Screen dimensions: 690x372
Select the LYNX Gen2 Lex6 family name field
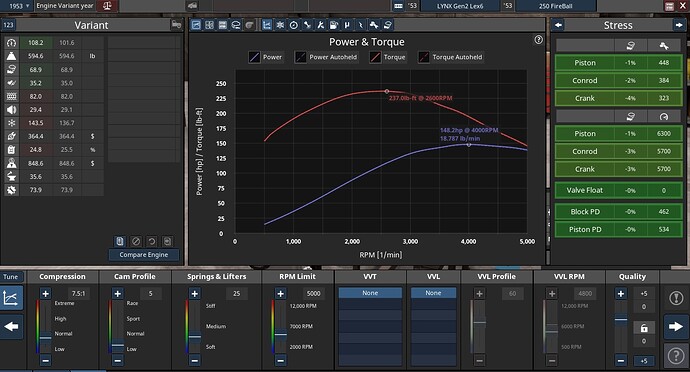click(460, 6)
